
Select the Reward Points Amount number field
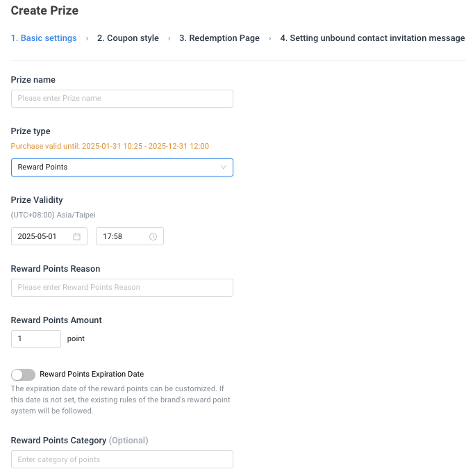pyautogui.click(x=36, y=339)
